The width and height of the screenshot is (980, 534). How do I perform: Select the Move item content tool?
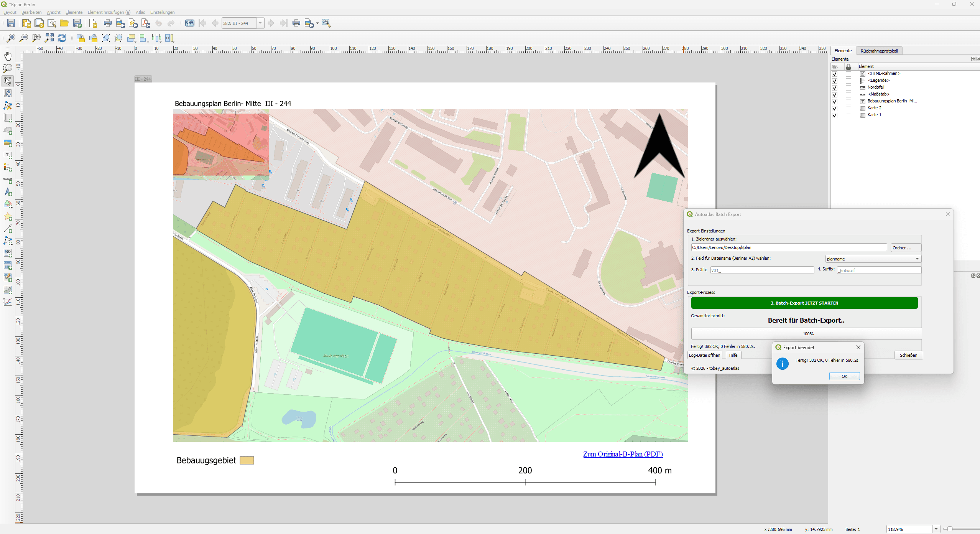pos(8,93)
